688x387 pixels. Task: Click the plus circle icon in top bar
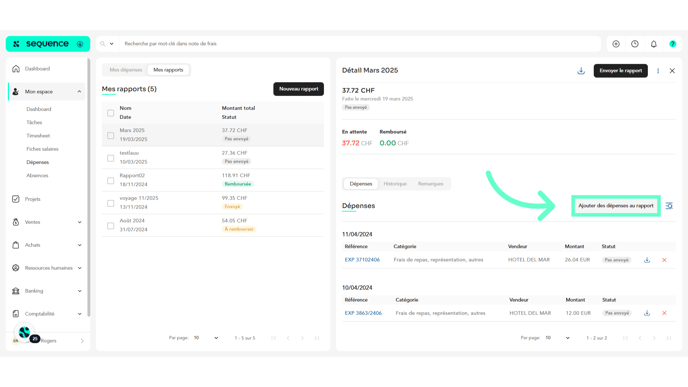click(x=616, y=44)
